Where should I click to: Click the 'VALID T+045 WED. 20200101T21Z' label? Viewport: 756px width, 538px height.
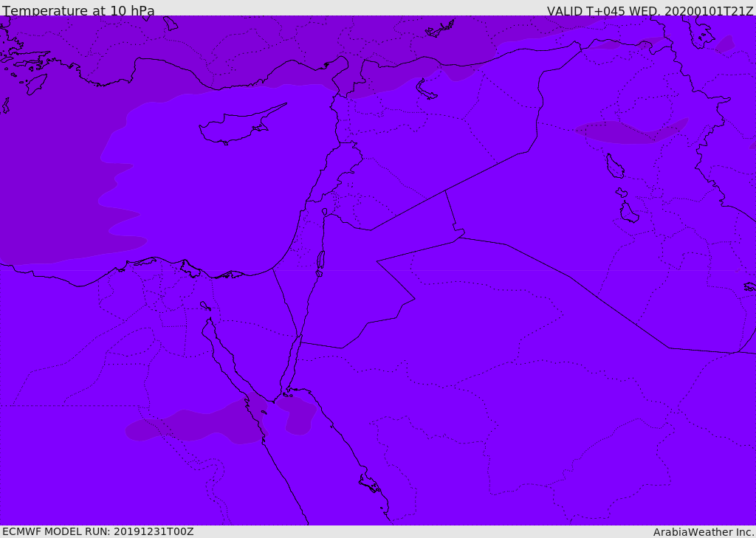pyautogui.click(x=650, y=11)
